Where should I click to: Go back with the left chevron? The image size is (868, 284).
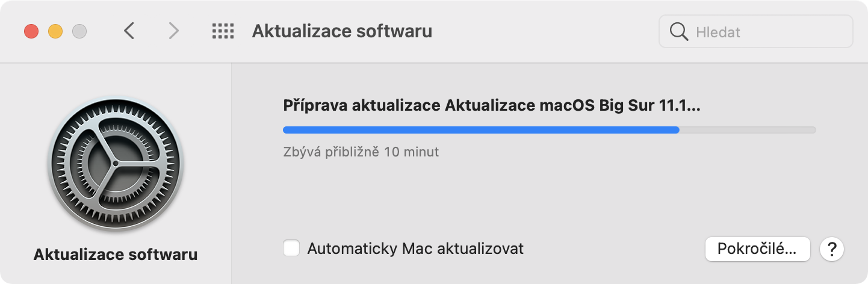(129, 31)
